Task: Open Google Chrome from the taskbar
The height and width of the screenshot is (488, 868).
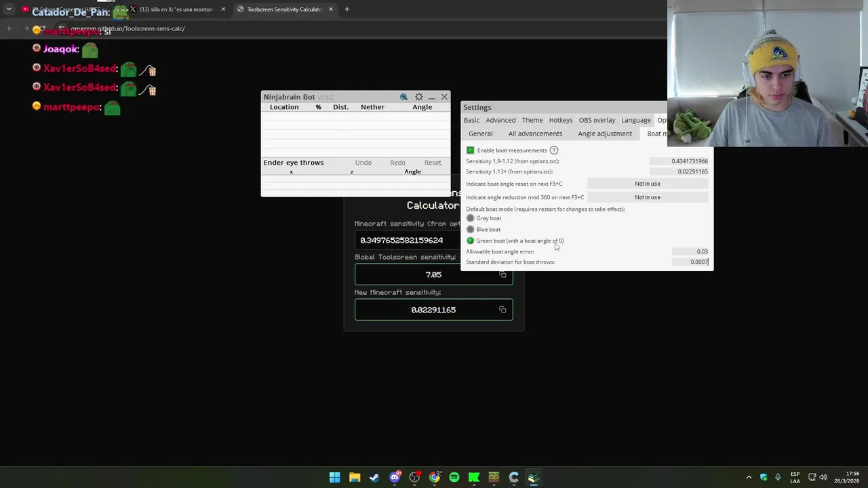Action: click(434, 477)
